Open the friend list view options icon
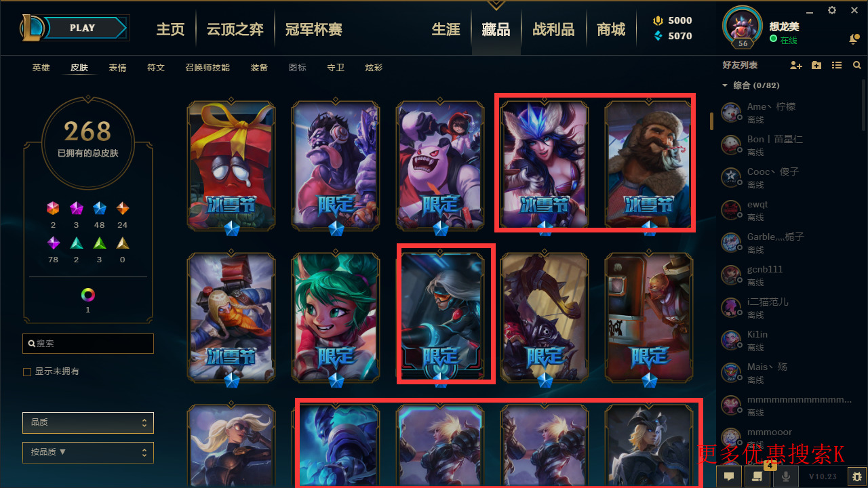The image size is (868, 488). click(x=837, y=65)
